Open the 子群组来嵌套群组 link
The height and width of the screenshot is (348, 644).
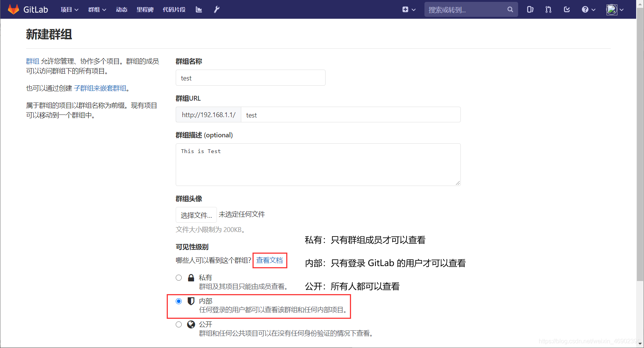click(x=100, y=88)
